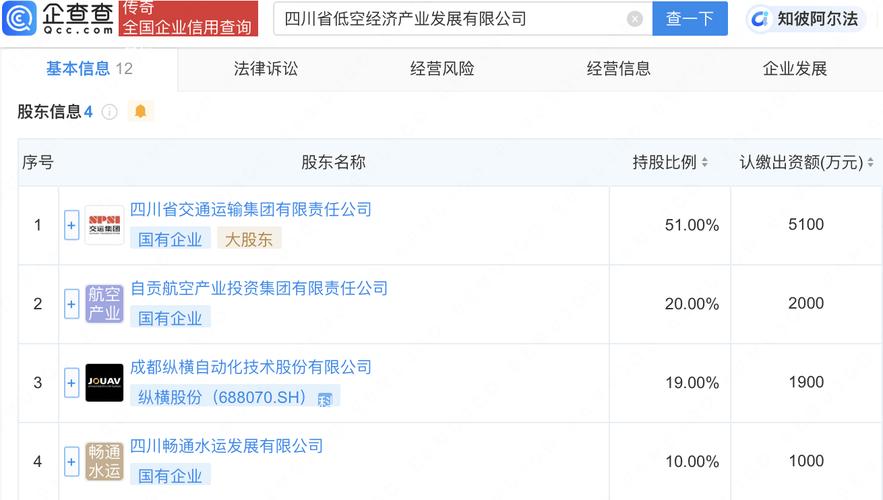Open the Sichuan Transportation Group logo
This screenshot has width=883, height=500.
pyautogui.click(x=104, y=225)
